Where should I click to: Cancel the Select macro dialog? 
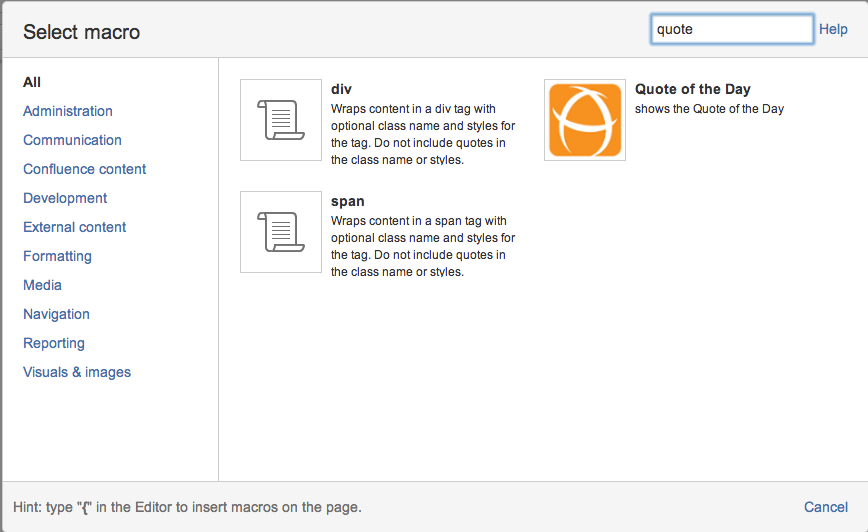825,507
